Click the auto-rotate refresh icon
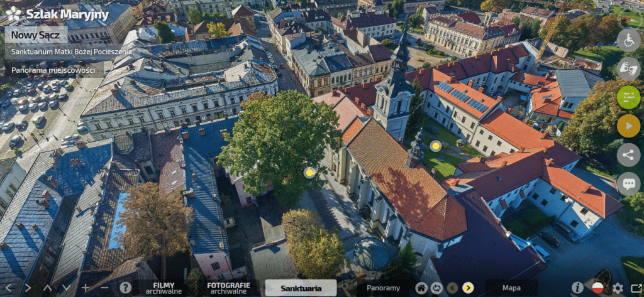Viewport: 644px width, 297px height. [436, 288]
